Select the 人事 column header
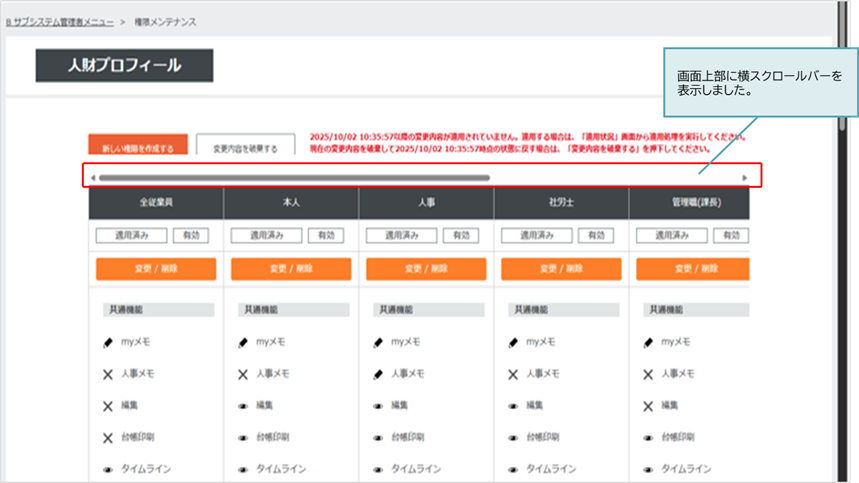 point(426,203)
